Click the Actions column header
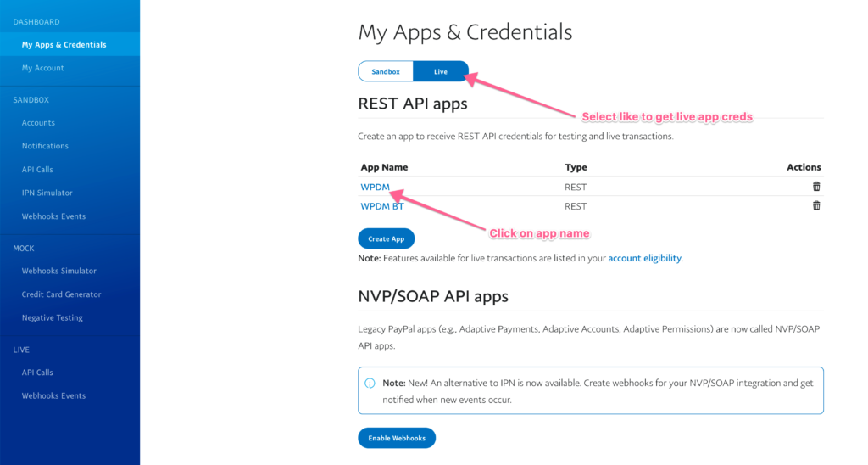The image size is (868, 465). click(x=804, y=167)
